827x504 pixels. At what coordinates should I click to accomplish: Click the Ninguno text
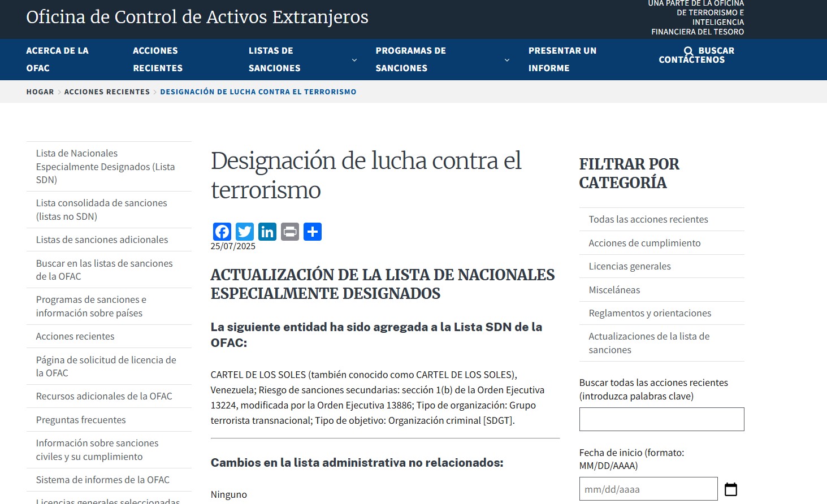(x=229, y=494)
